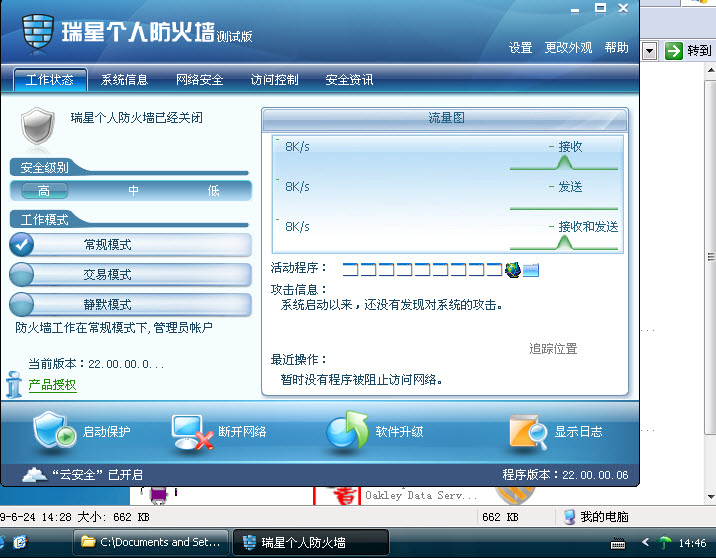Switch to 工作状态 tab

click(x=50, y=80)
